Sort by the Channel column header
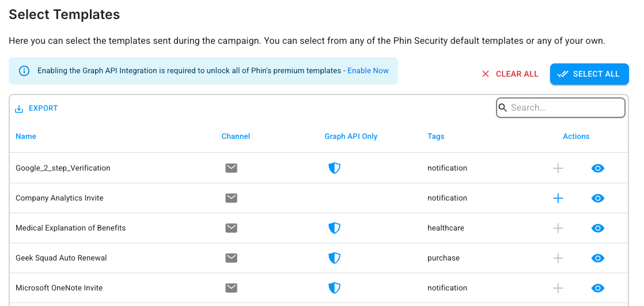This screenshot has height=306, width=644. (236, 137)
